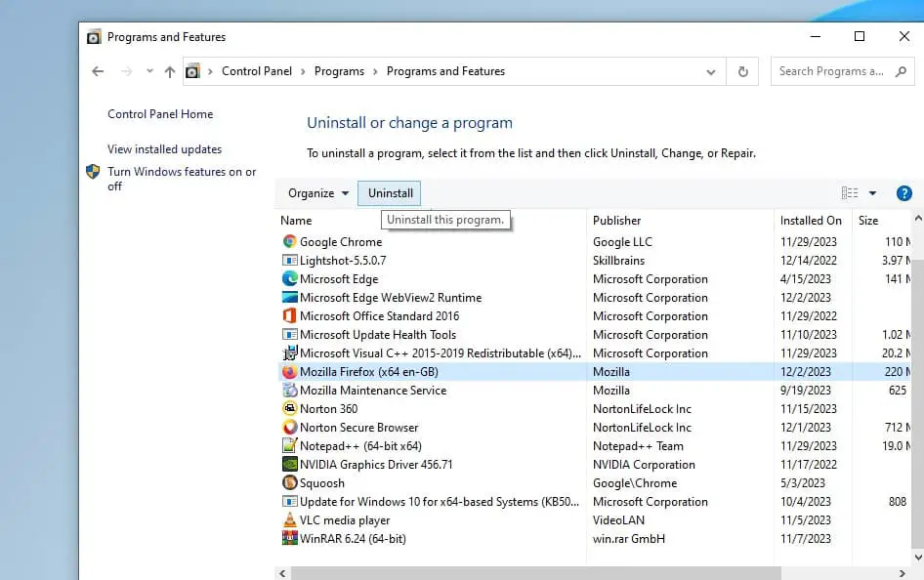Open the Programs breadcrumb entry
924x580 pixels.
click(x=339, y=71)
